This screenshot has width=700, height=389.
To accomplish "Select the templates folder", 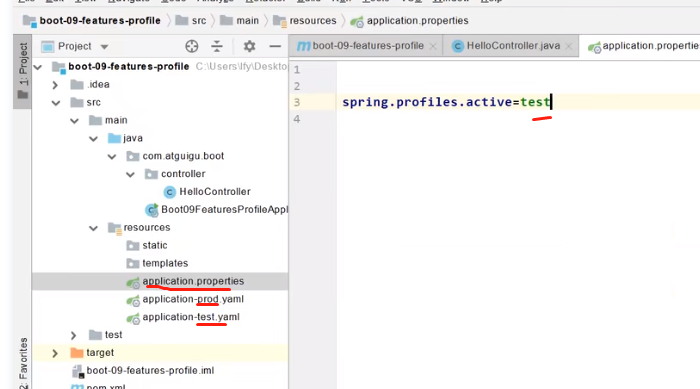I will (x=165, y=263).
